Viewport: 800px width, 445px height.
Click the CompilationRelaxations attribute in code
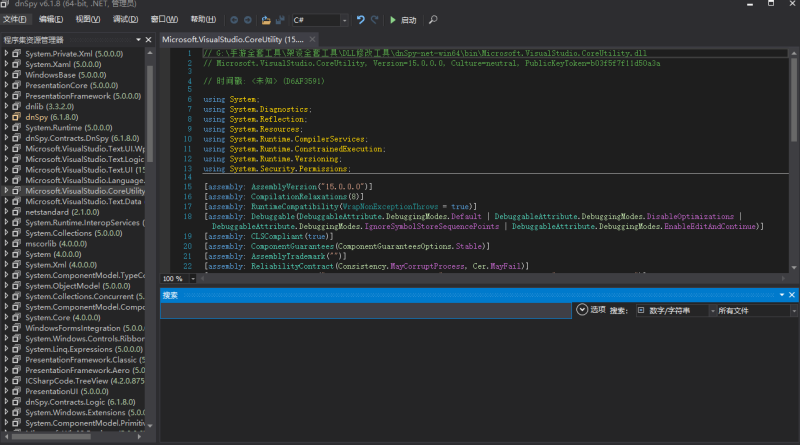(298, 196)
